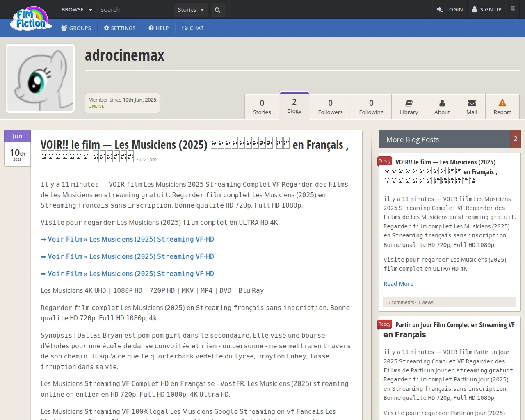This screenshot has width=525, height=420.
Task: Click the pin icon in top bar
Action: pyautogui.click(x=513, y=9)
